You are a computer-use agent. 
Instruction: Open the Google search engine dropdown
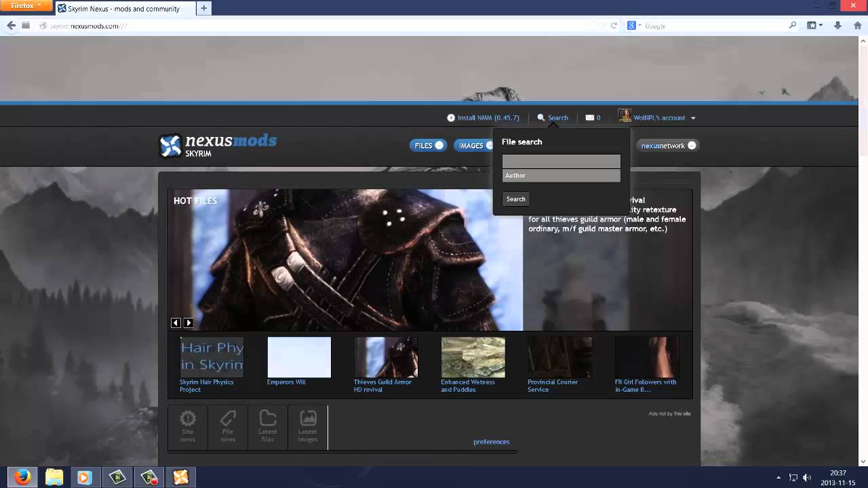tap(634, 26)
